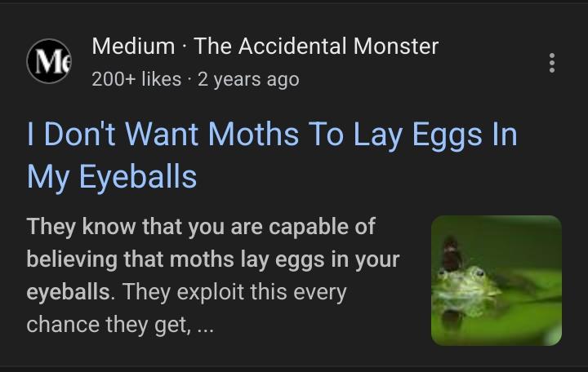Click the bold word 'eyeballs' in the snippet
Image resolution: width=588 pixels, height=372 pixels.
(69, 292)
